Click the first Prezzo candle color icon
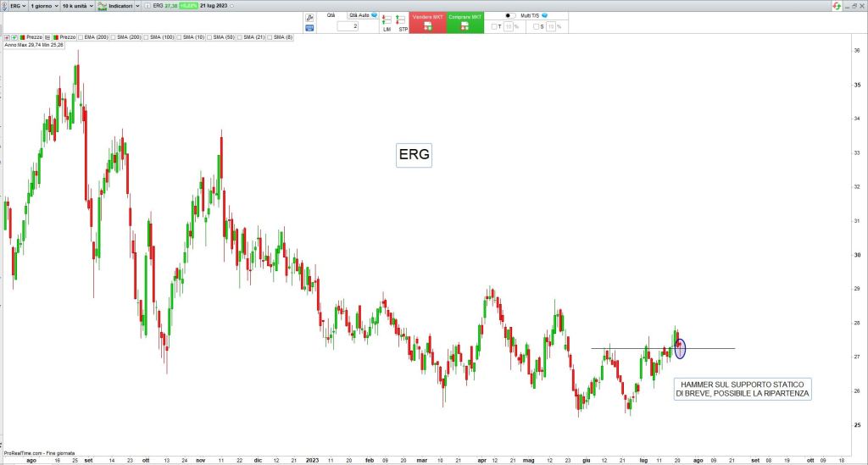 coord(23,37)
